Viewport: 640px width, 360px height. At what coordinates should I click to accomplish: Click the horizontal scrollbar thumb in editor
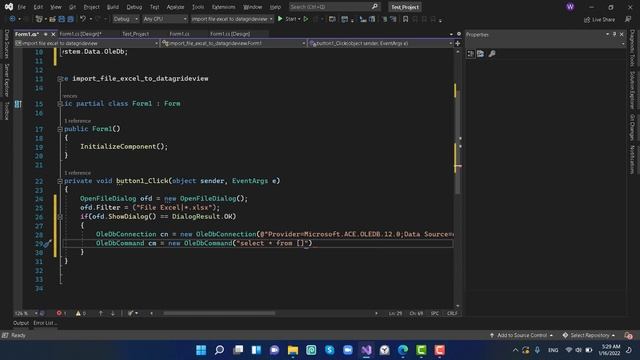(x=219, y=313)
